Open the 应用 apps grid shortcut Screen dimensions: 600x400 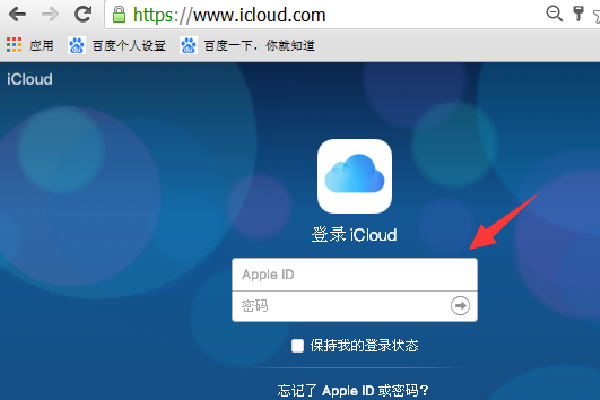click(x=30, y=45)
